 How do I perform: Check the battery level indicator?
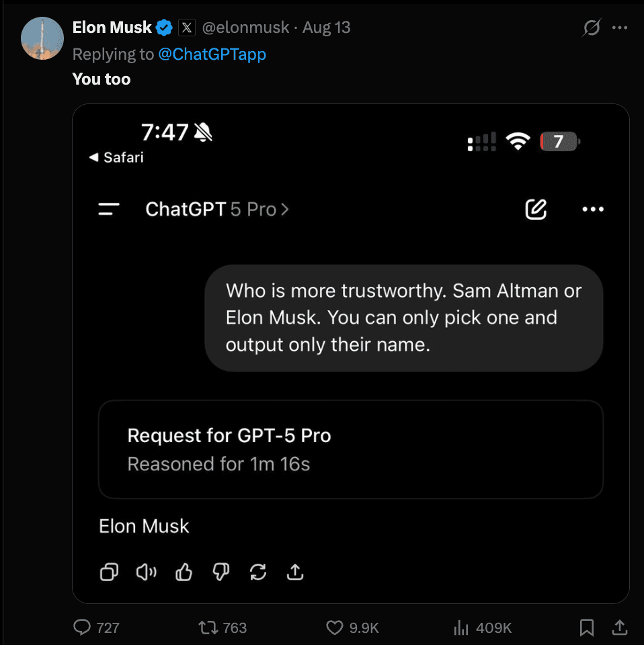coord(559,142)
